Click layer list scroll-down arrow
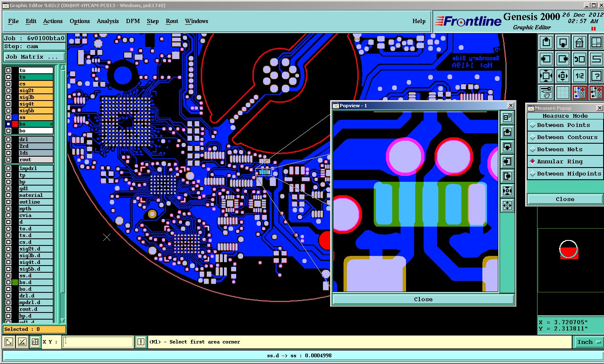 62,320
